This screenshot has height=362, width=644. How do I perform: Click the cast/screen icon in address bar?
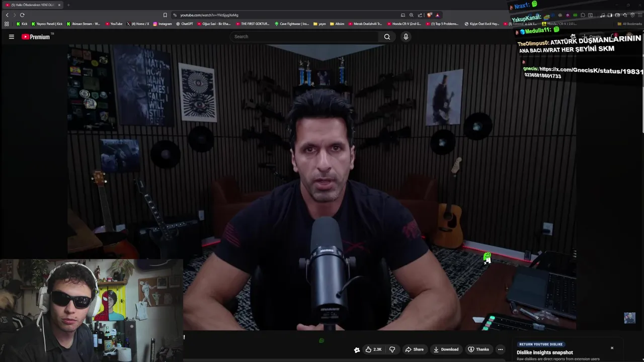[x=403, y=15]
